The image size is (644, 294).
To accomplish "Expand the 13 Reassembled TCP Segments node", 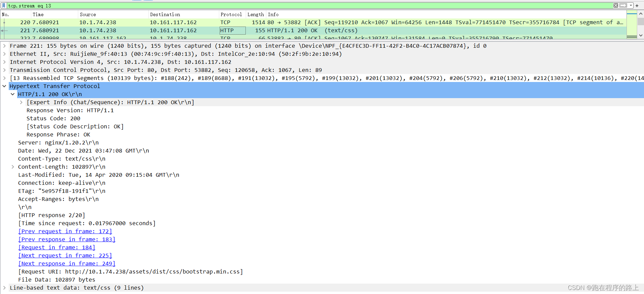I will click(x=4, y=78).
